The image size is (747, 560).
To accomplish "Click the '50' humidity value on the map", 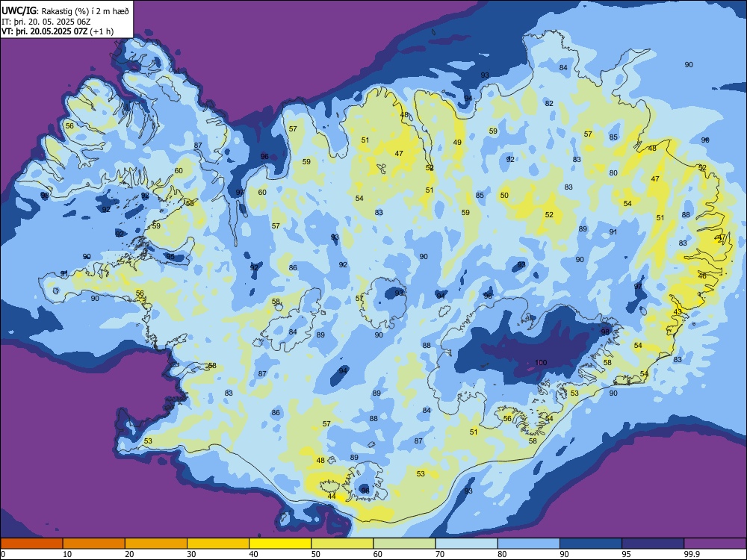I will click(504, 195).
